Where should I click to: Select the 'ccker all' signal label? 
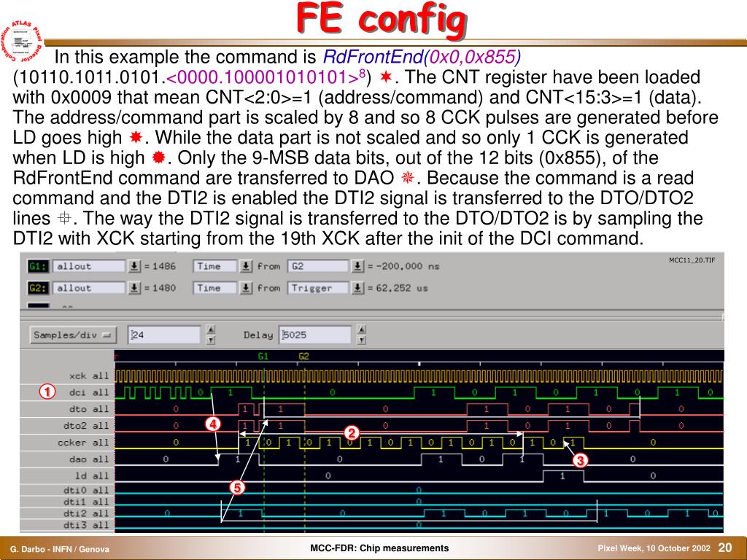[84, 443]
